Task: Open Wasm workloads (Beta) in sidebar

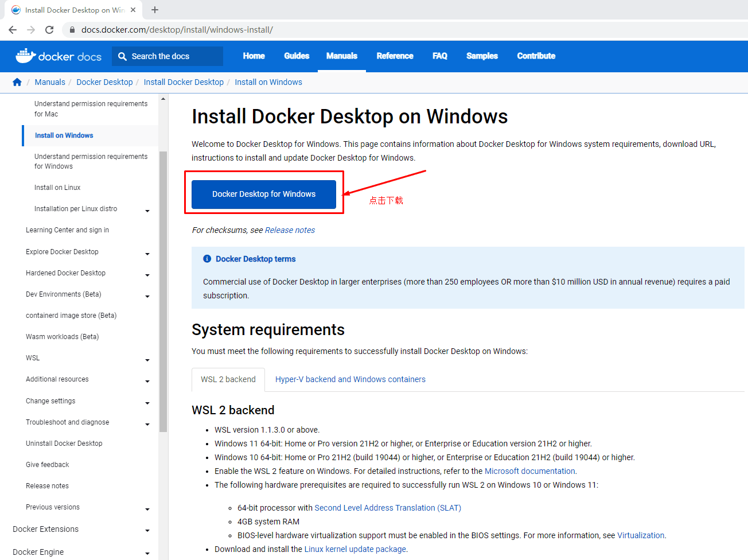Action: (x=62, y=337)
